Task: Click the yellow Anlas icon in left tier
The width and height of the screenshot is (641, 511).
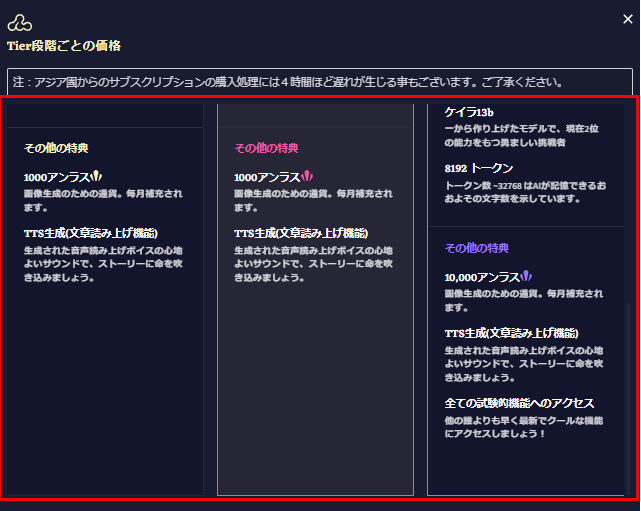Action: tap(98, 176)
